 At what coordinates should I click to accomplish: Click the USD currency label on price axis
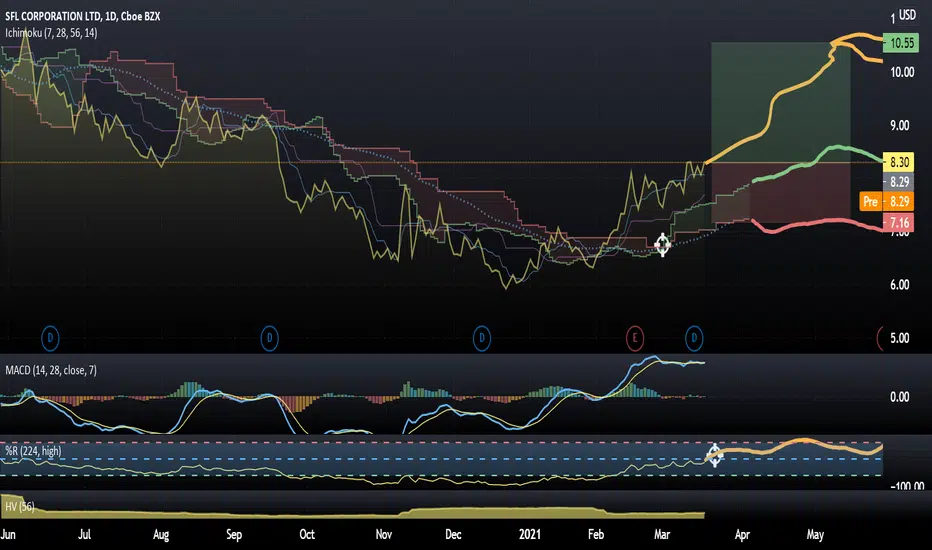[907, 15]
